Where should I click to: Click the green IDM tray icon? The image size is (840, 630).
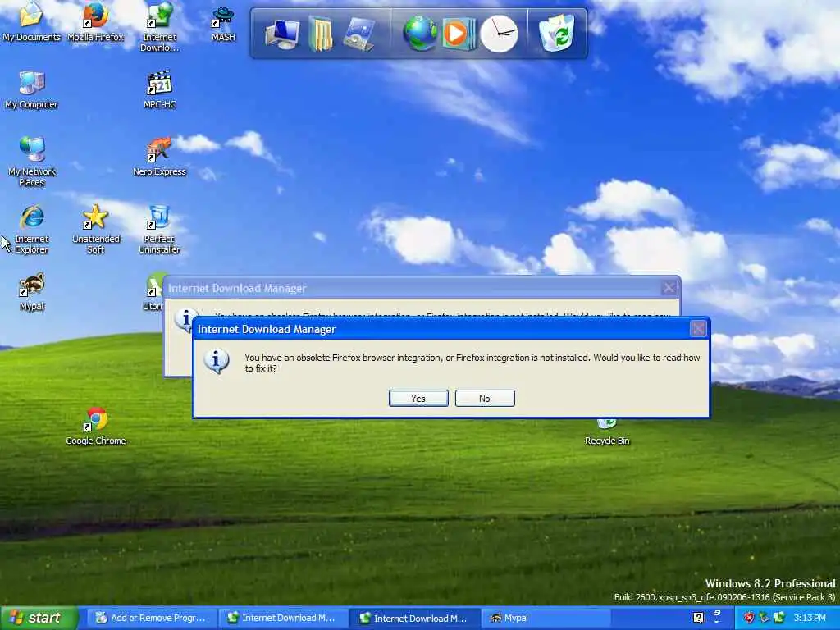tap(779, 619)
